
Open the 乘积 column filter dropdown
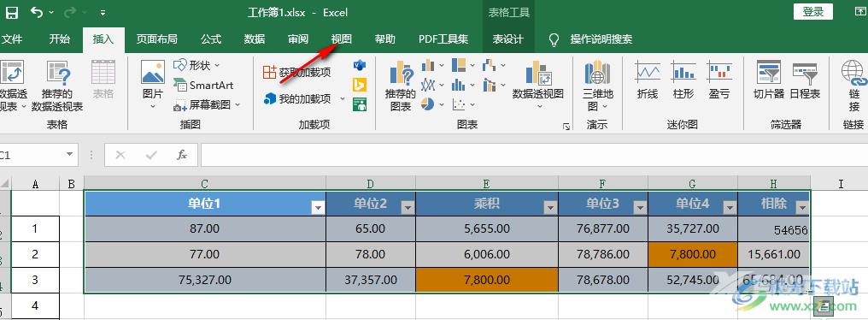click(550, 208)
